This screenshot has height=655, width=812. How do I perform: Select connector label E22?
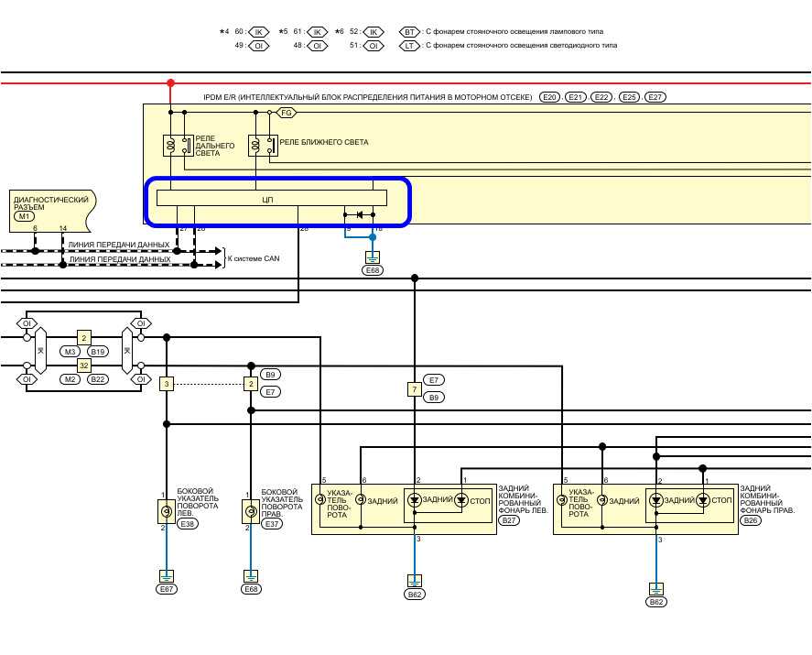point(601,97)
